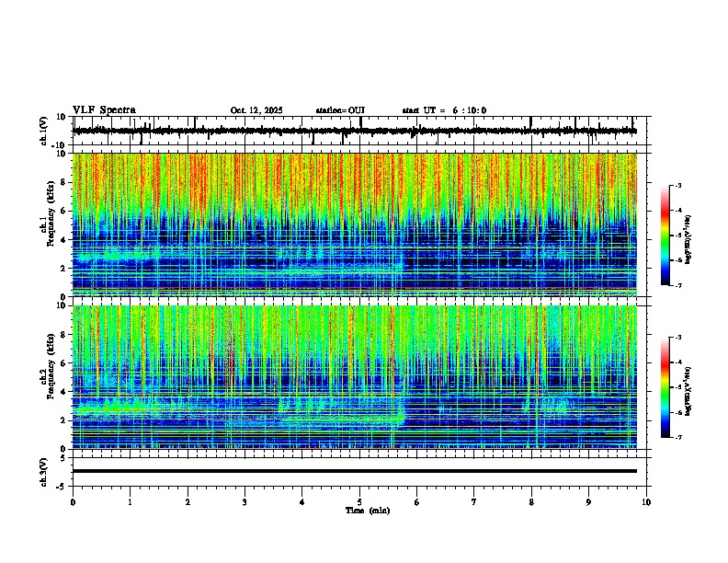The height and width of the screenshot is (563, 728).
Task: Click the 'station=OUI' label
Action: pyautogui.click(x=340, y=110)
